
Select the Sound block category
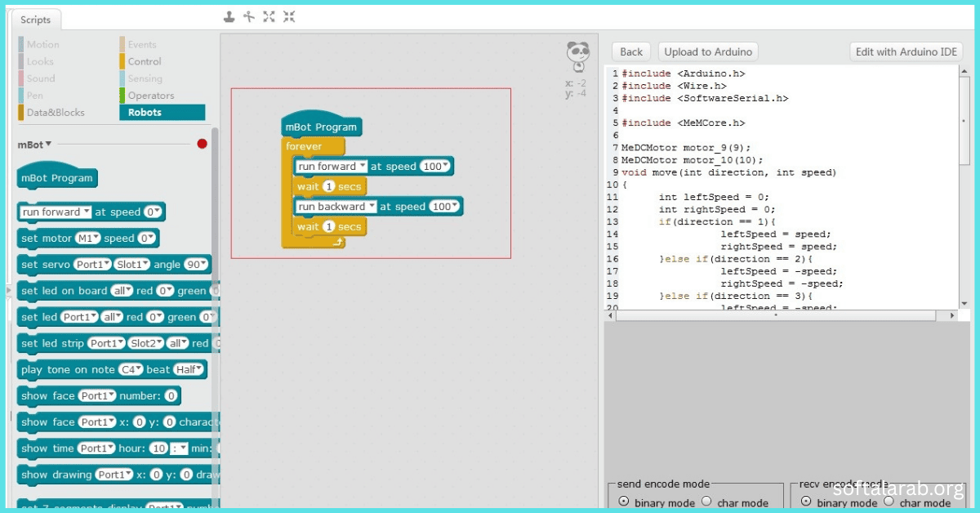(41, 78)
